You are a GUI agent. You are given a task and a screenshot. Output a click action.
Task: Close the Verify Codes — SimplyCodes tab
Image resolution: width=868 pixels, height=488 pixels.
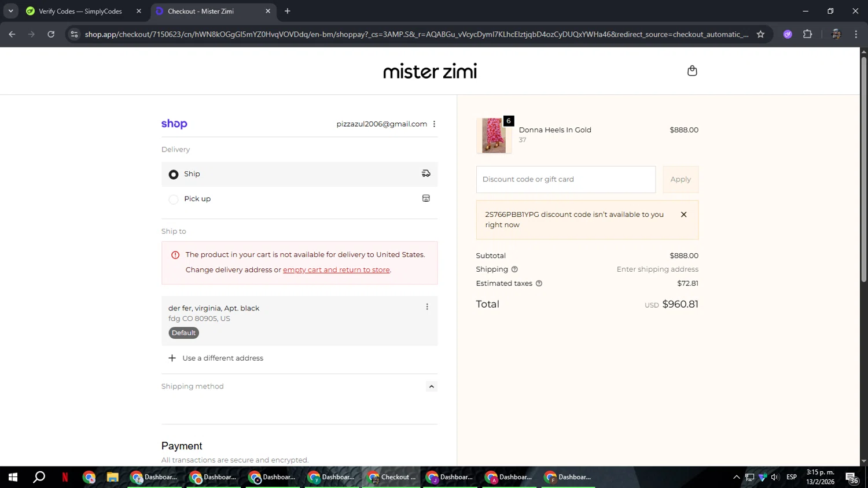(x=139, y=11)
